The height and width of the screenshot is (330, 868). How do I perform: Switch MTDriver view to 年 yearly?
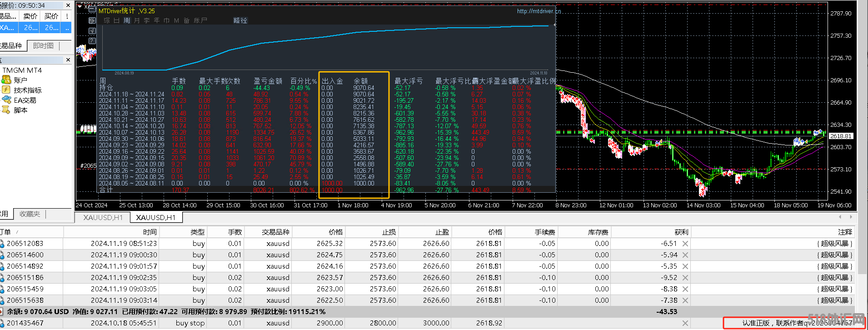tap(157, 20)
